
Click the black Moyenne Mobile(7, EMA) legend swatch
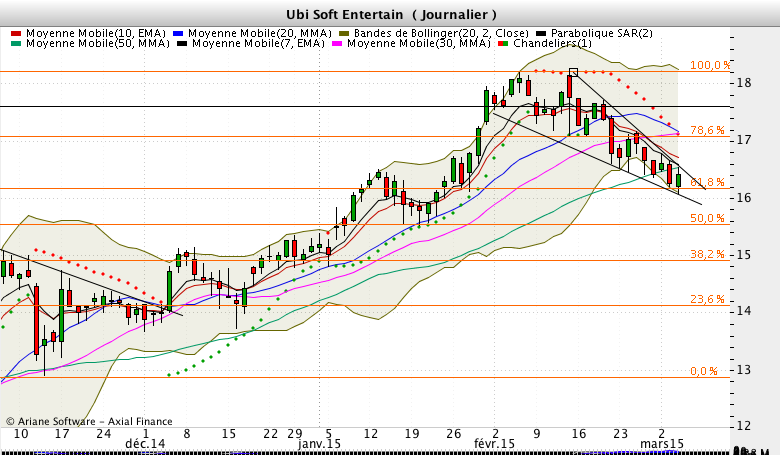pos(183,44)
